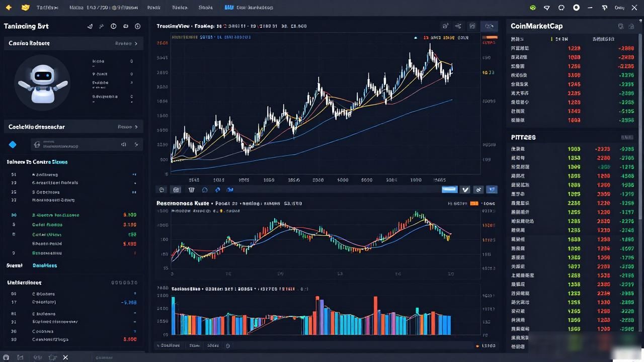Image resolution: width=644 pixels, height=362 pixels.
Task: Click the green globe icon in top bar
Action: click(x=533, y=8)
